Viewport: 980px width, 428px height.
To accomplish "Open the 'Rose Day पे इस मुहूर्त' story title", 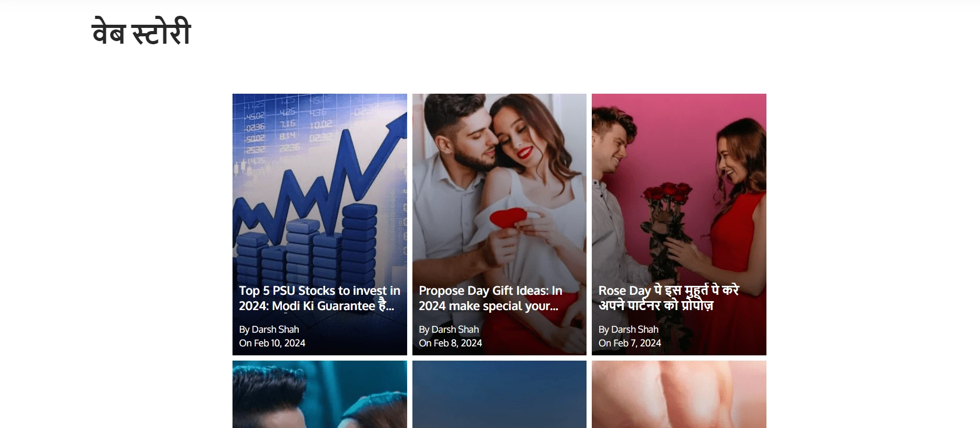I will tap(669, 298).
